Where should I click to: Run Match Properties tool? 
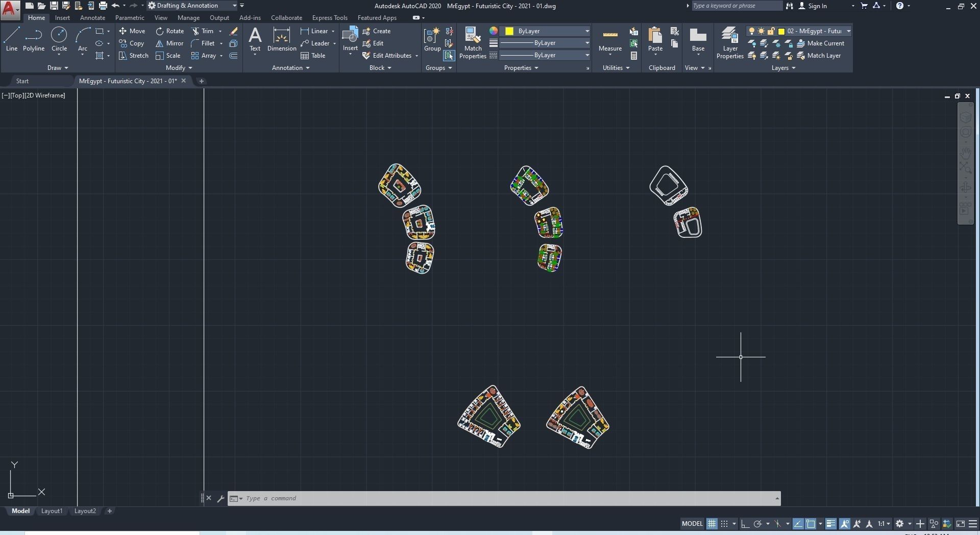[x=473, y=43]
